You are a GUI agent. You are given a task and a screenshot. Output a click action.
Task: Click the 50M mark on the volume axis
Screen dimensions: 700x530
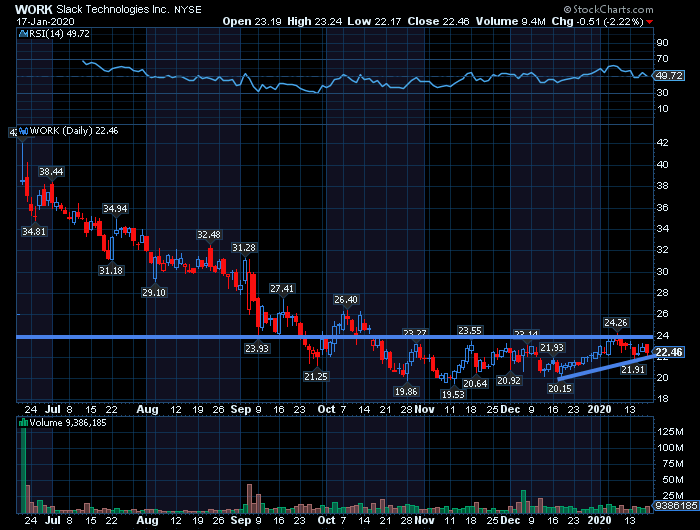[673, 480]
